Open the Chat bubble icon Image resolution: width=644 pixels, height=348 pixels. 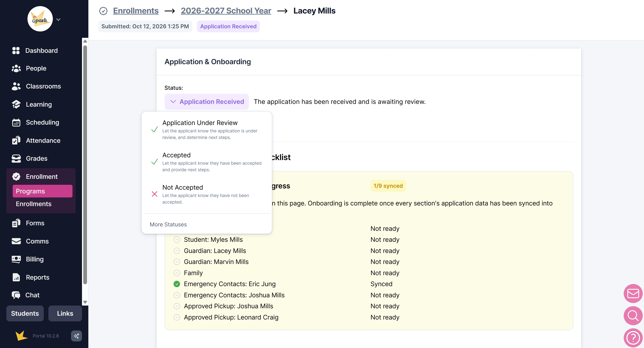click(16, 295)
